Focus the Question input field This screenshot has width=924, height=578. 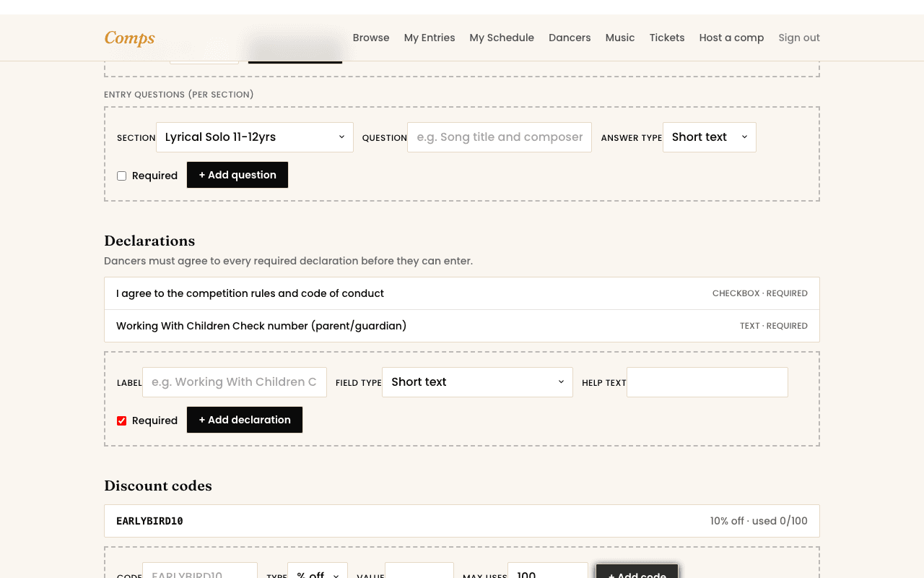500,137
